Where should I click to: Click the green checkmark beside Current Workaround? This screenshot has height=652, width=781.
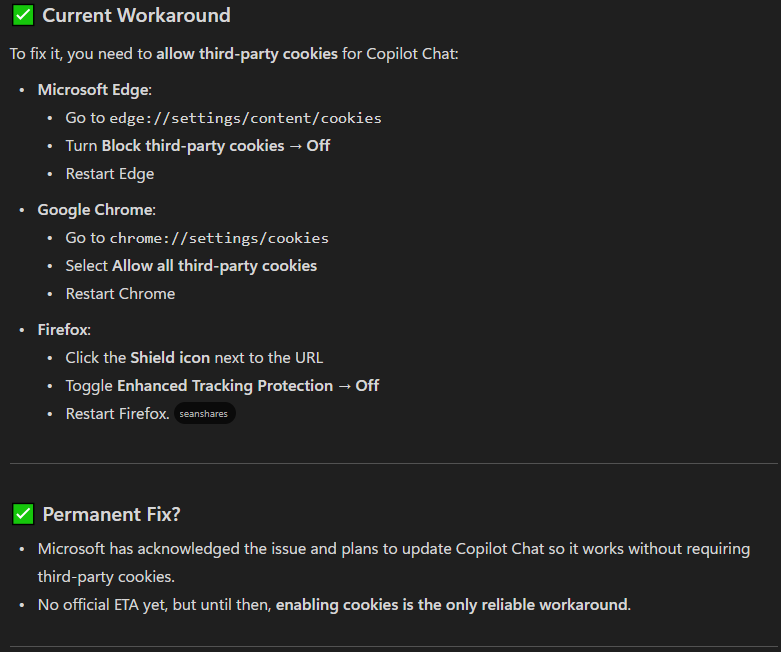[23, 15]
